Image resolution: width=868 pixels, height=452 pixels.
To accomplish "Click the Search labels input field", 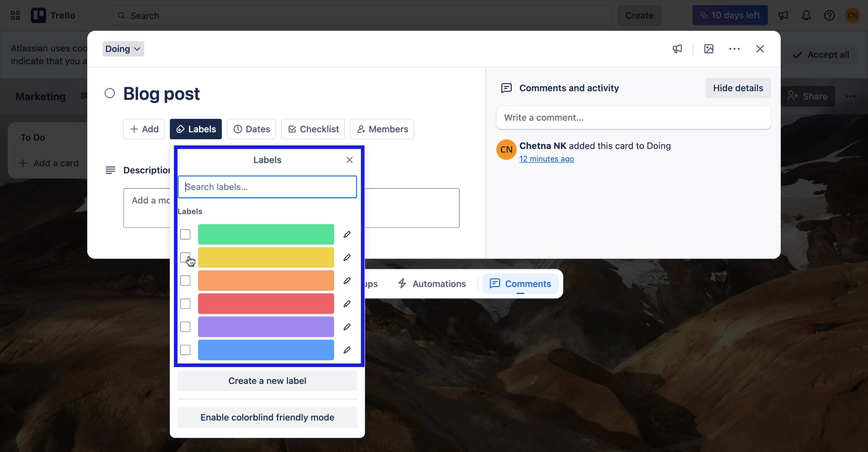I will click(x=267, y=187).
